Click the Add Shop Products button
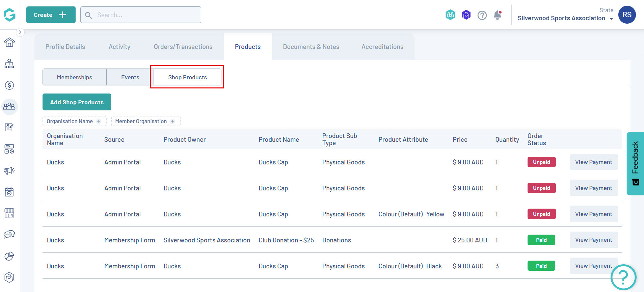This screenshot has width=644, height=292. pos(77,102)
